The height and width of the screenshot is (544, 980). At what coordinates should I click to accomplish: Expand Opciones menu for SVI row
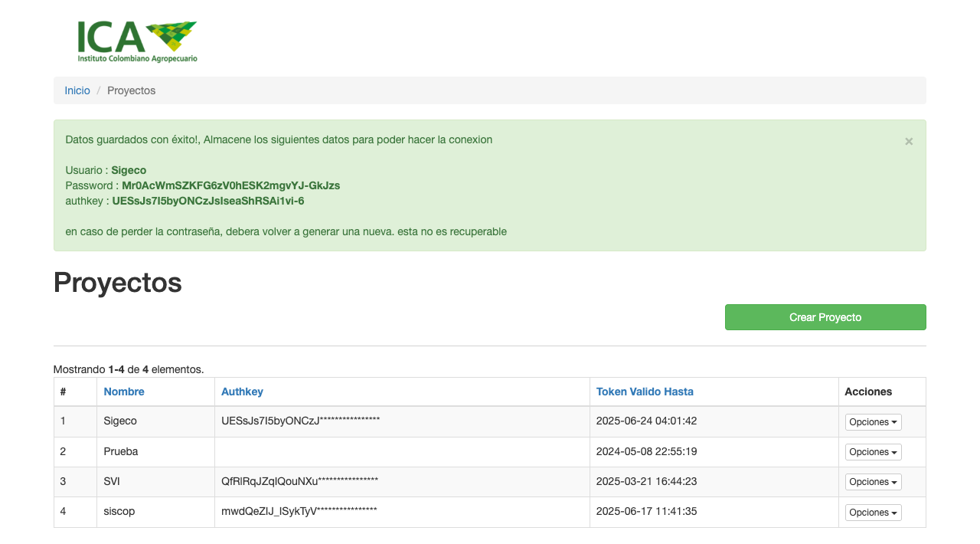point(873,482)
